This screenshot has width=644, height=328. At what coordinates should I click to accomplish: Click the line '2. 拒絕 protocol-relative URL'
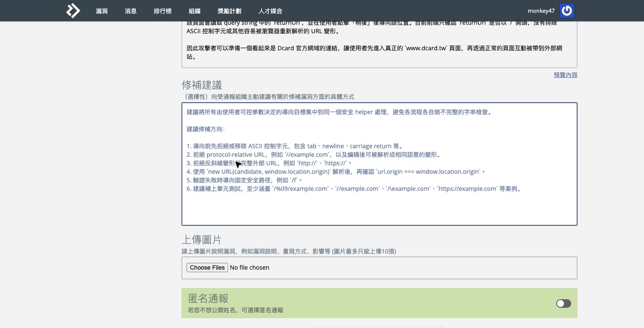pos(313,155)
